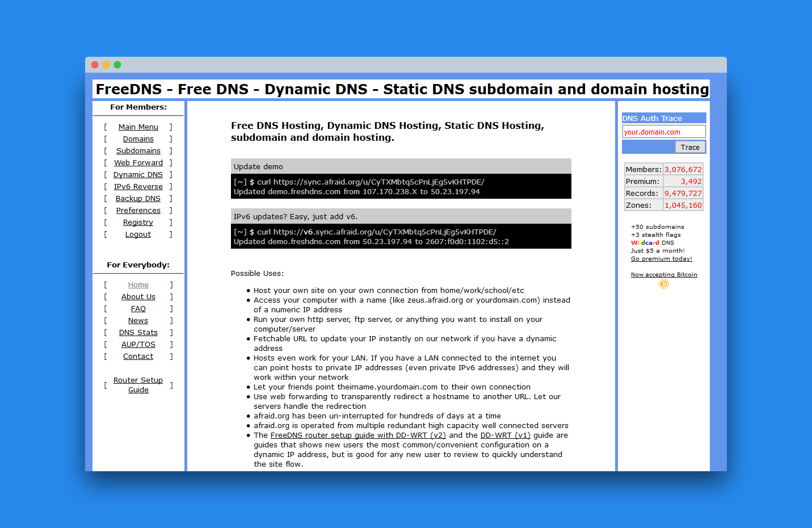Screen dimensions: 812x528
Task: Go to Backup DNS
Action: click(x=138, y=199)
